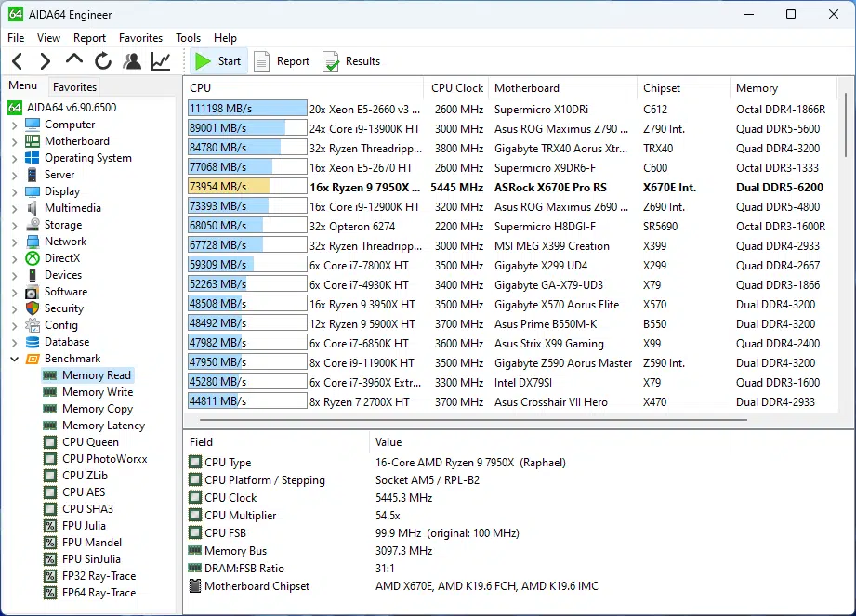Select the Memory Write benchmark

[98, 392]
